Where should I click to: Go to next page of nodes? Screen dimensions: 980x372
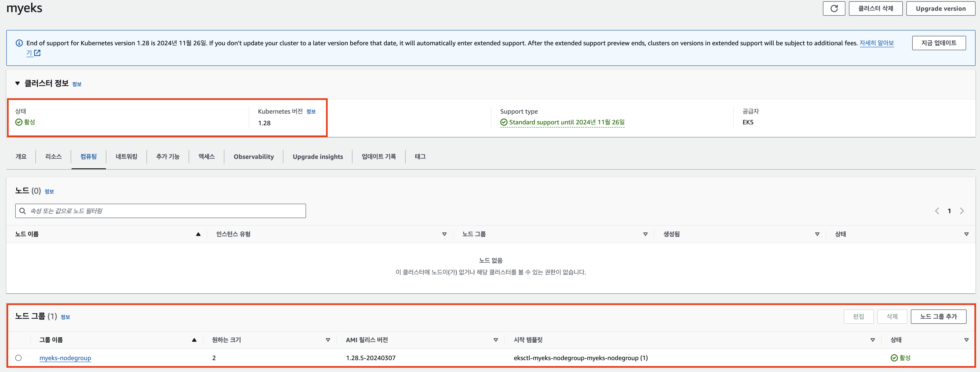pyautogui.click(x=962, y=211)
